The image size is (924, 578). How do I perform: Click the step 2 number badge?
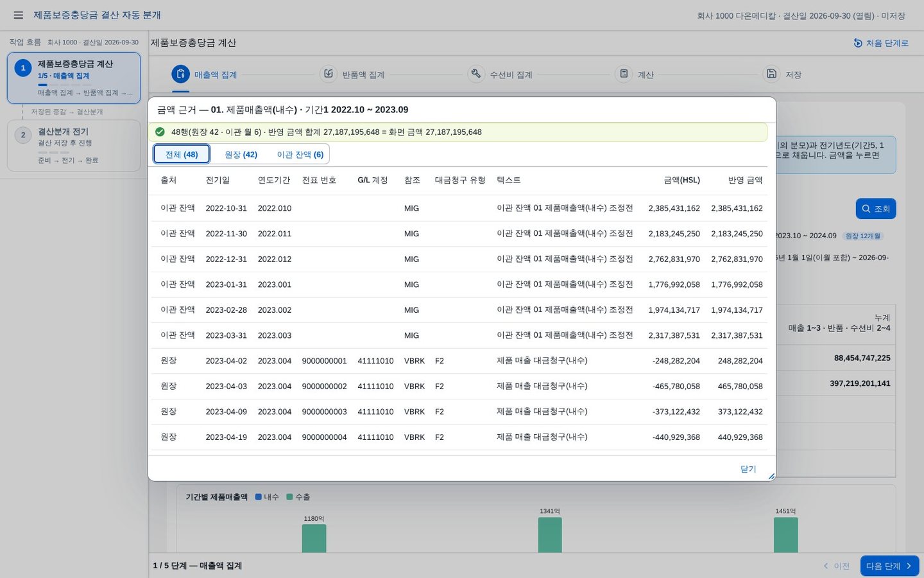point(23,135)
